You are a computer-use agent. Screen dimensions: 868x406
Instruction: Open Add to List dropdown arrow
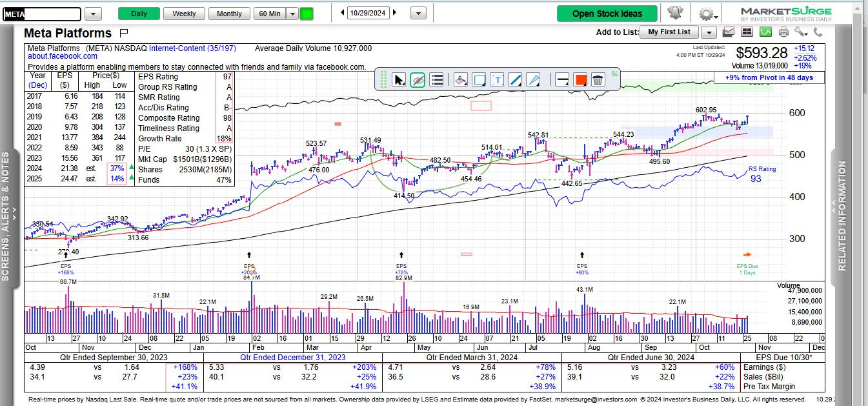point(709,32)
